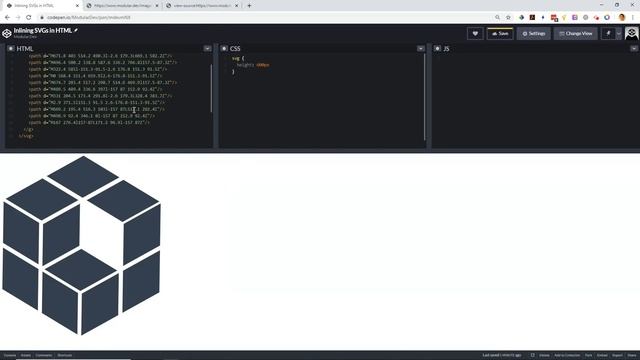The width and height of the screenshot is (640, 360).
Task: Open CSS editor settings gear
Action: pos(224,49)
